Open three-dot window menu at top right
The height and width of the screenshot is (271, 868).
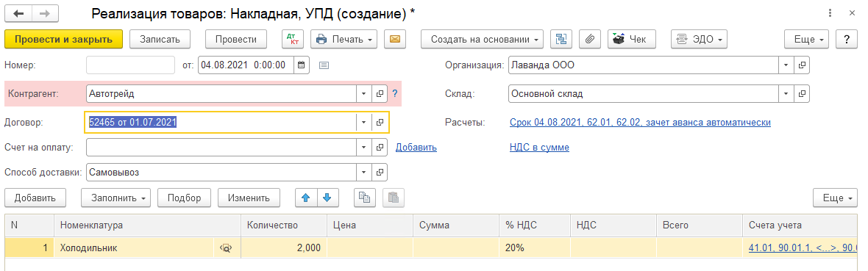pos(830,12)
